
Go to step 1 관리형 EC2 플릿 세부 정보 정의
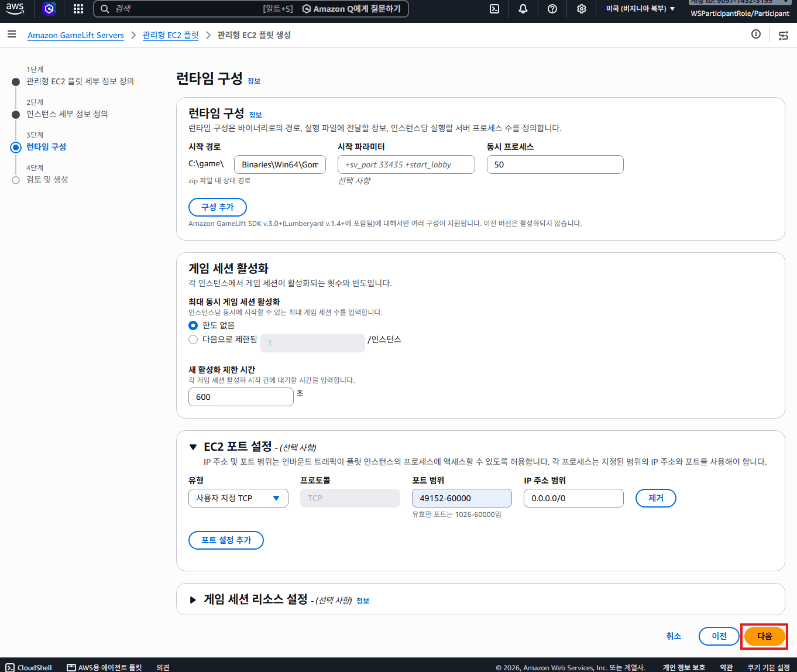pos(80,81)
